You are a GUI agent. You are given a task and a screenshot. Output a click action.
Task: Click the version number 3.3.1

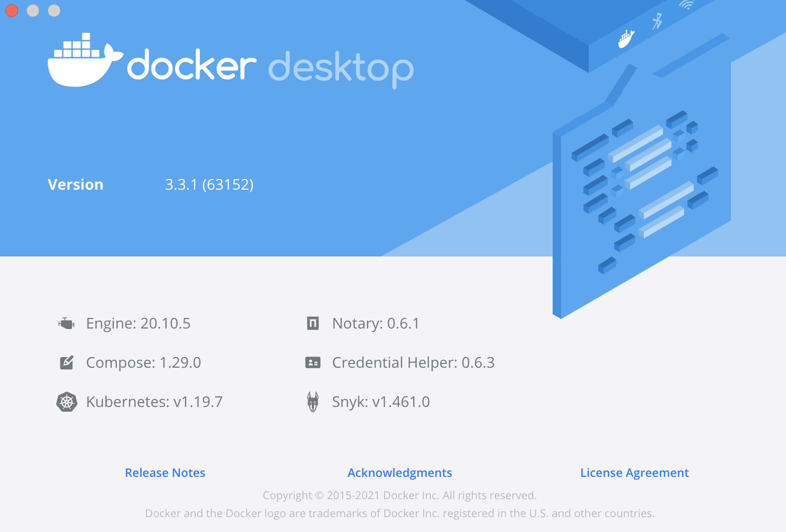(x=209, y=184)
